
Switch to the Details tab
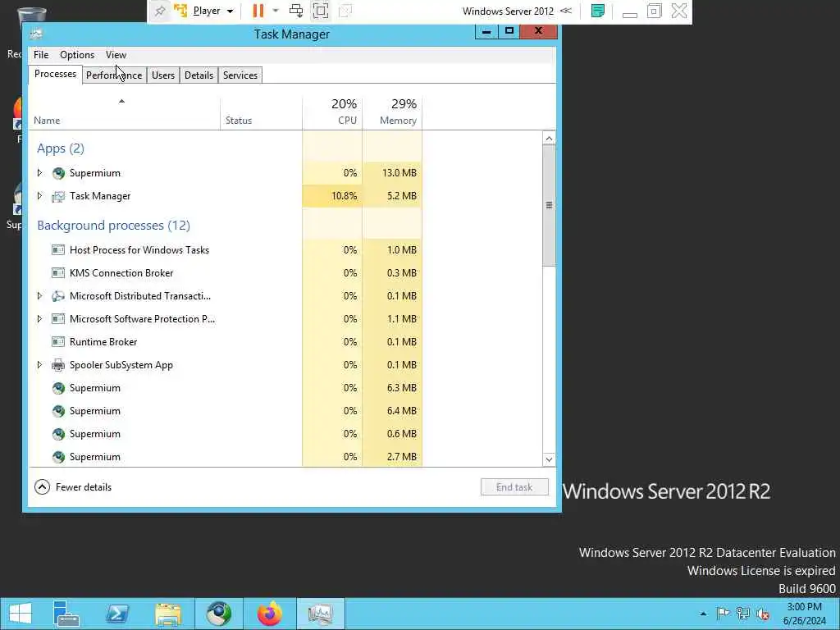click(199, 75)
